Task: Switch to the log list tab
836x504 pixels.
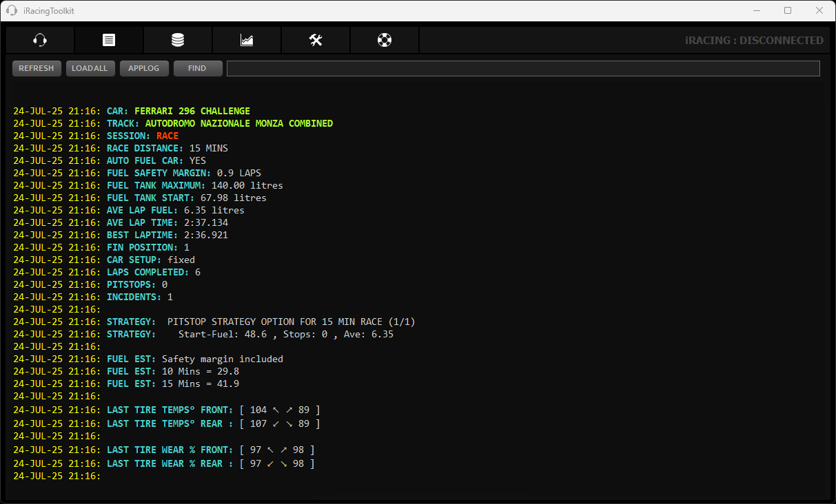Action: 109,41
